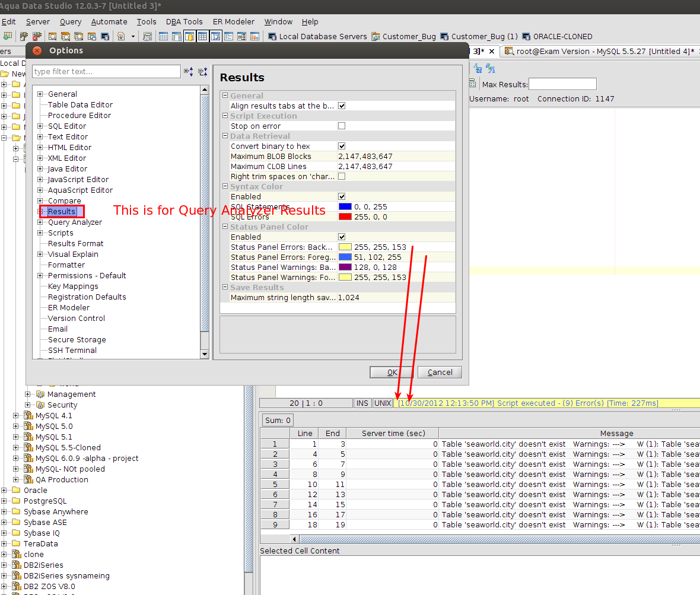This screenshot has height=595, width=700.
Task: Click the Max Results input field
Action: pos(562,84)
